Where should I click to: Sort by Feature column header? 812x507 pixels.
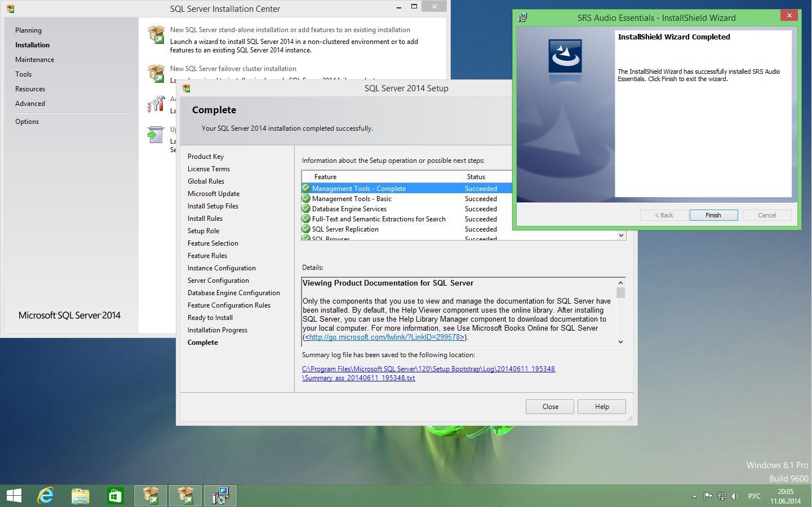387,177
